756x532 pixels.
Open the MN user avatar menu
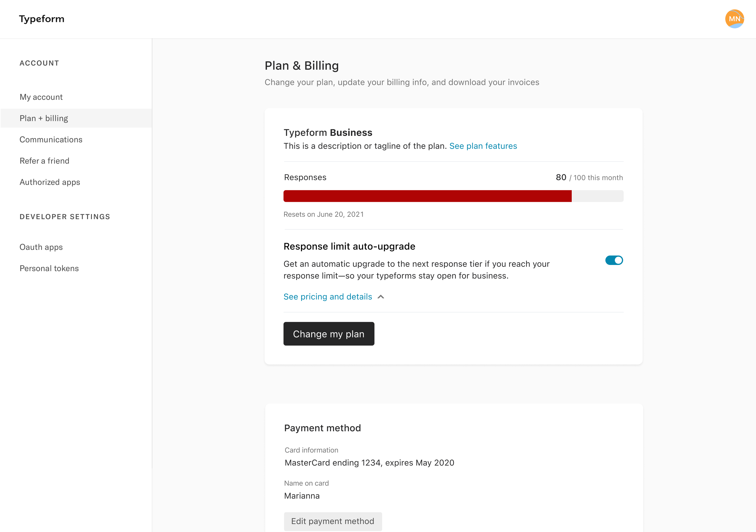click(734, 19)
